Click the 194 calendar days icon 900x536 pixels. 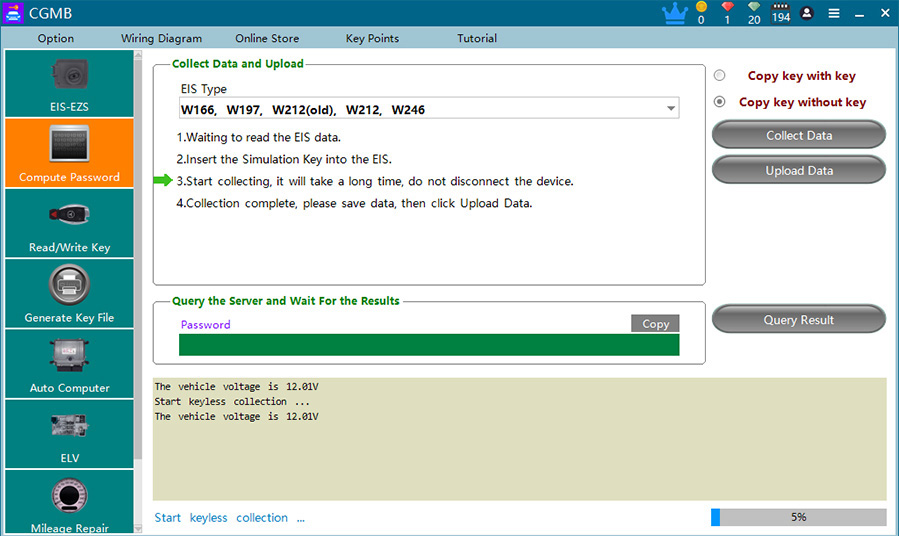coord(780,13)
